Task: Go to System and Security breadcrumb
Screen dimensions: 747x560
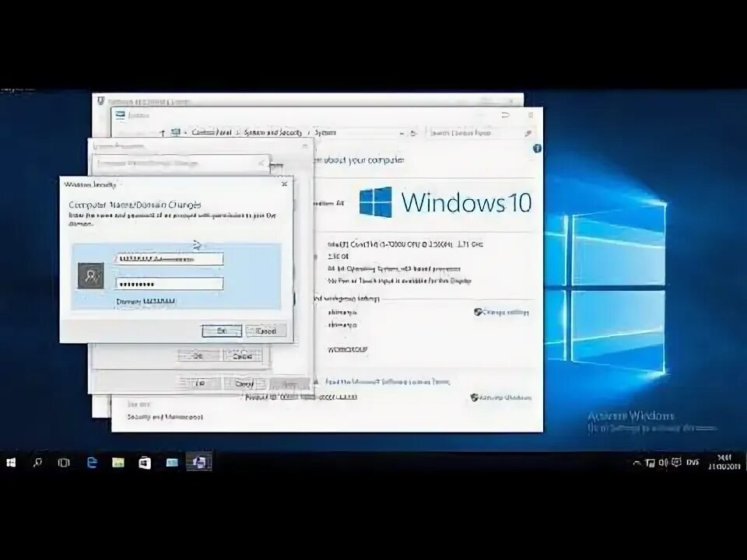Action: point(272,133)
